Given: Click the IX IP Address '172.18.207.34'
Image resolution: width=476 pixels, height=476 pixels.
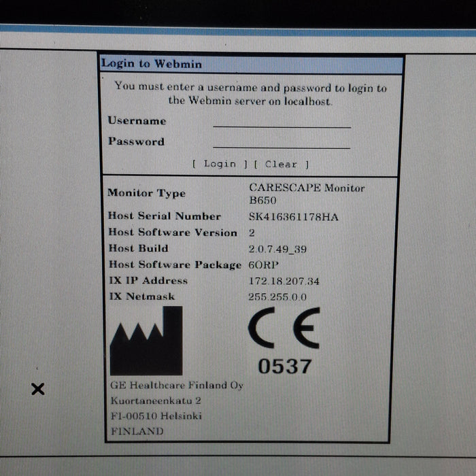Looking at the screenshot, I should [x=284, y=281].
